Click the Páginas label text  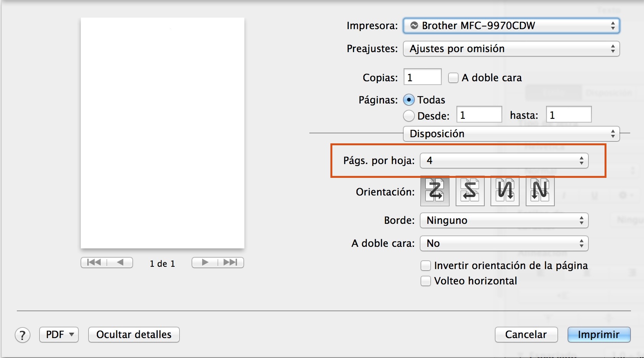[x=378, y=100]
